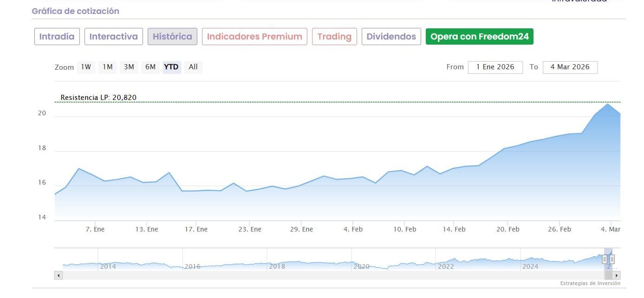This screenshot has width=644, height=298.
Task: Show the Dividendos tab
Action: [x=391, y=37]
